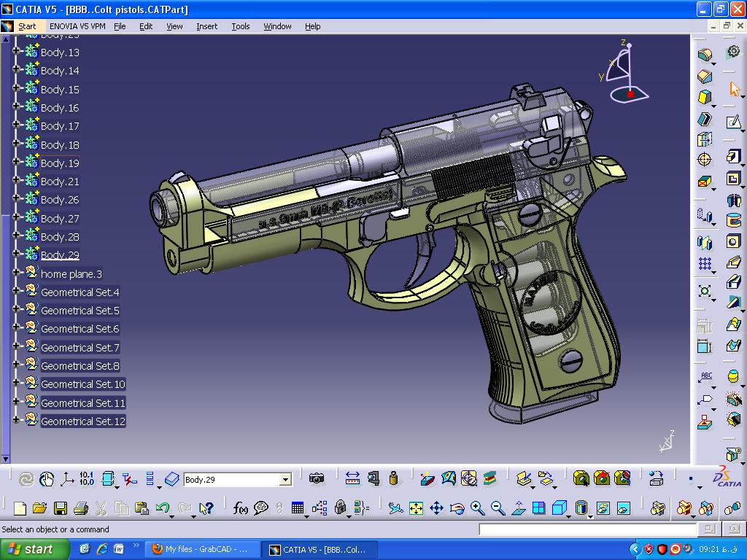747x560 pixels.
Task: Select Body.19 in the tree
Action: tap(60, 163)
